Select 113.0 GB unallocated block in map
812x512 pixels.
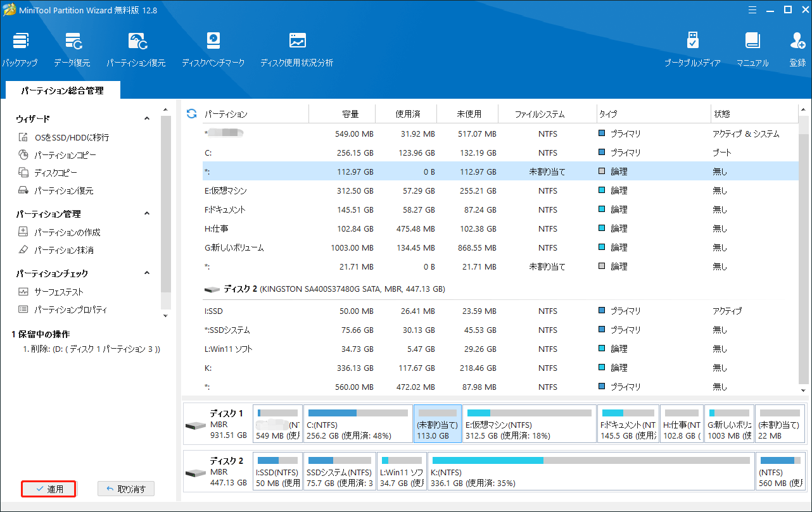click(438, 423)
